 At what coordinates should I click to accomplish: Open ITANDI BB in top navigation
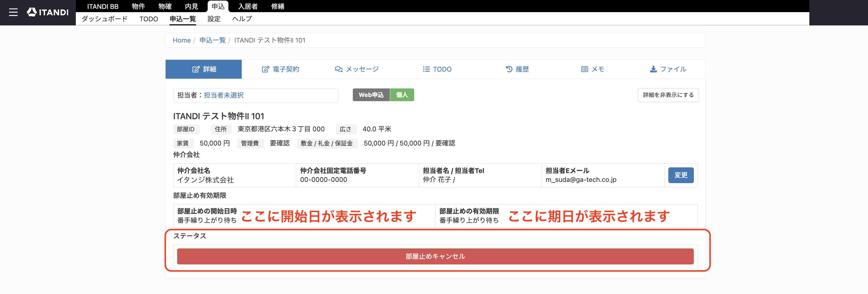coord(103,7)
